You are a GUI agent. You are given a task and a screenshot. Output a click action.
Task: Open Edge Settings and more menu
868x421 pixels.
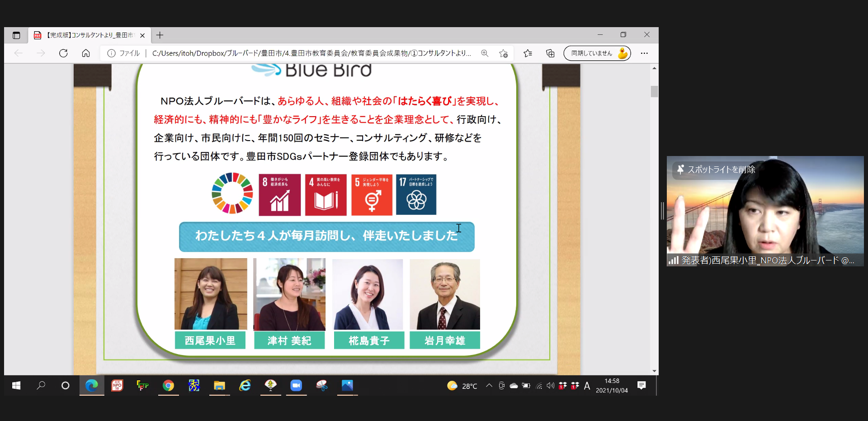point(644,53)
